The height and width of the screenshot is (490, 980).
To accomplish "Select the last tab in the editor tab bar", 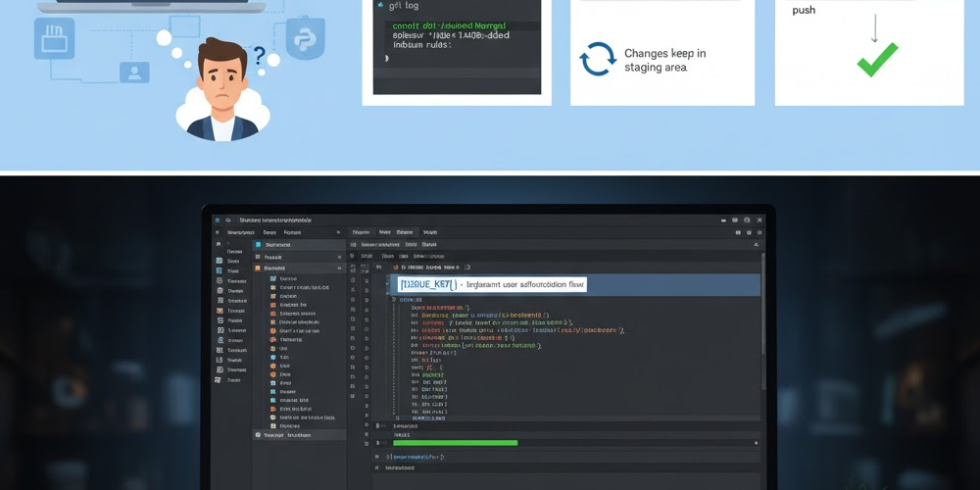I will click(x=430, y=232).
